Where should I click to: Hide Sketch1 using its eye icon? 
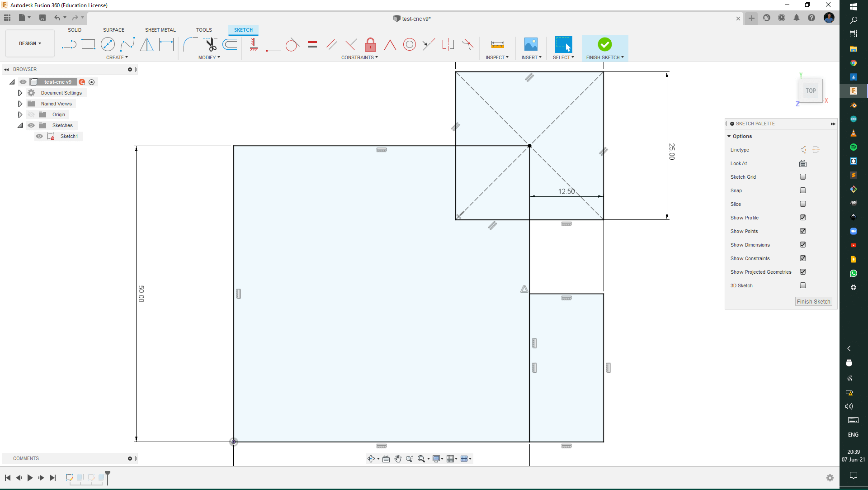40,136
